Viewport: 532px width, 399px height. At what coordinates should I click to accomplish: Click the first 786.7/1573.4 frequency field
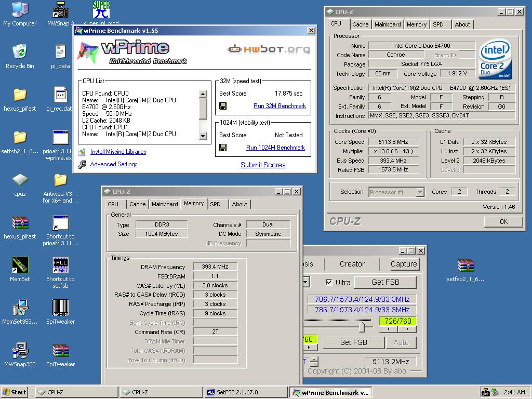(x=362, y=299)
